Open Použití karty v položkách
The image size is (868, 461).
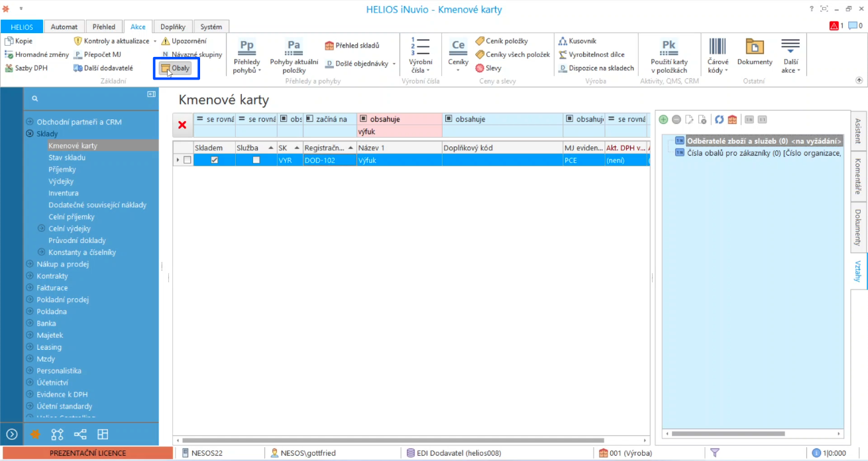(669, 56)
